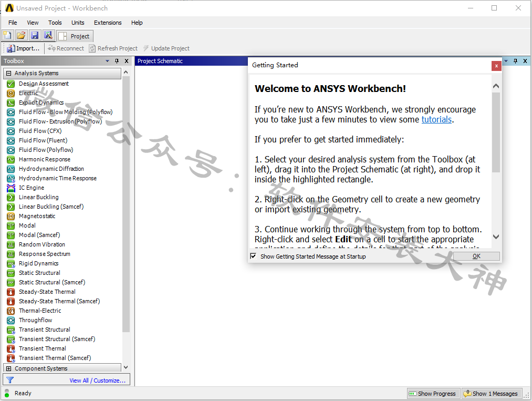Viewport: 532px width, 401px height.
Task: Expand the Component Systems group
Action: click(9, 369)
